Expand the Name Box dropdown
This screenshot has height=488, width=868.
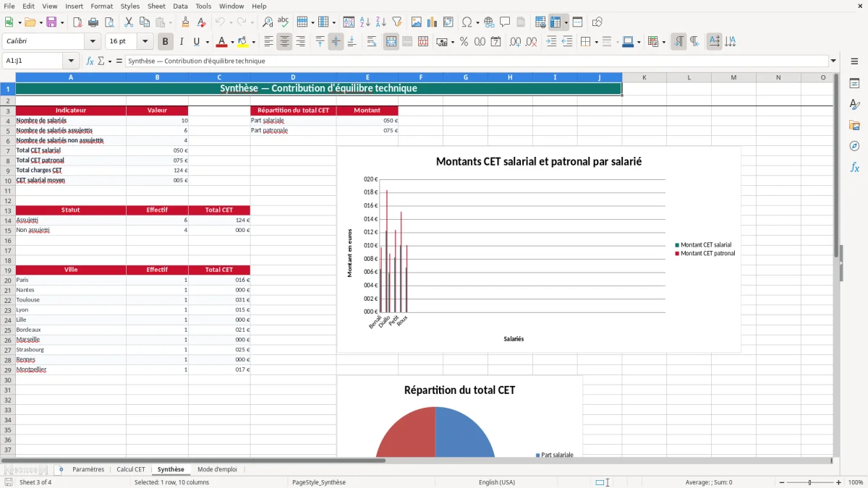click(71, 61)
